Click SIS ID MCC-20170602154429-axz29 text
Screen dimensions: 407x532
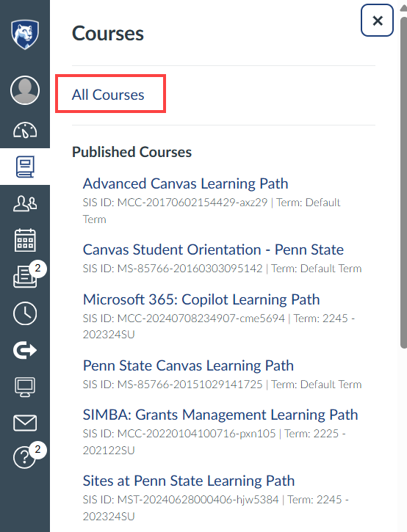pos(176,203)
